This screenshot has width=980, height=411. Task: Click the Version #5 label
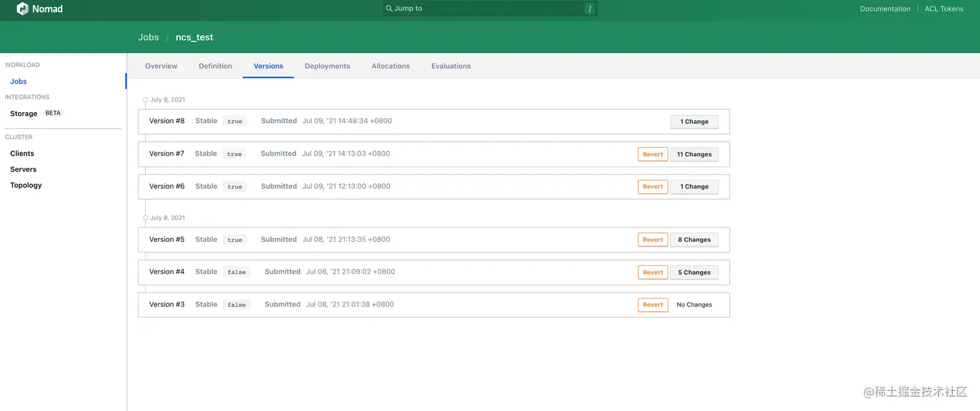[167, 239]
